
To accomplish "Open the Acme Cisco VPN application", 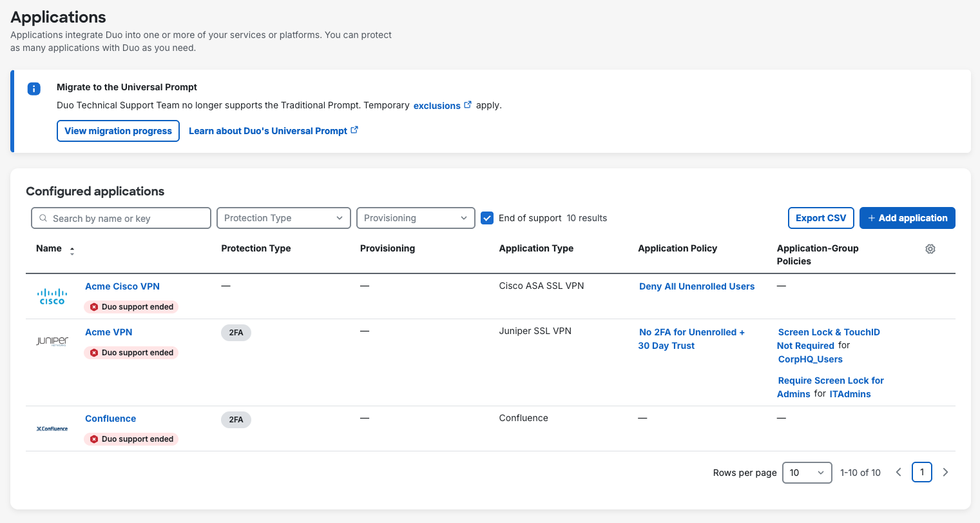I will pos(122,286).
